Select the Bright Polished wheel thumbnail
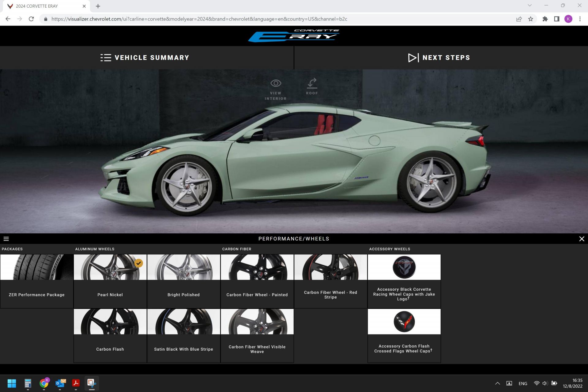Image resolution: width=588 pixels, height=392 pixels. [x=183, y=267]
